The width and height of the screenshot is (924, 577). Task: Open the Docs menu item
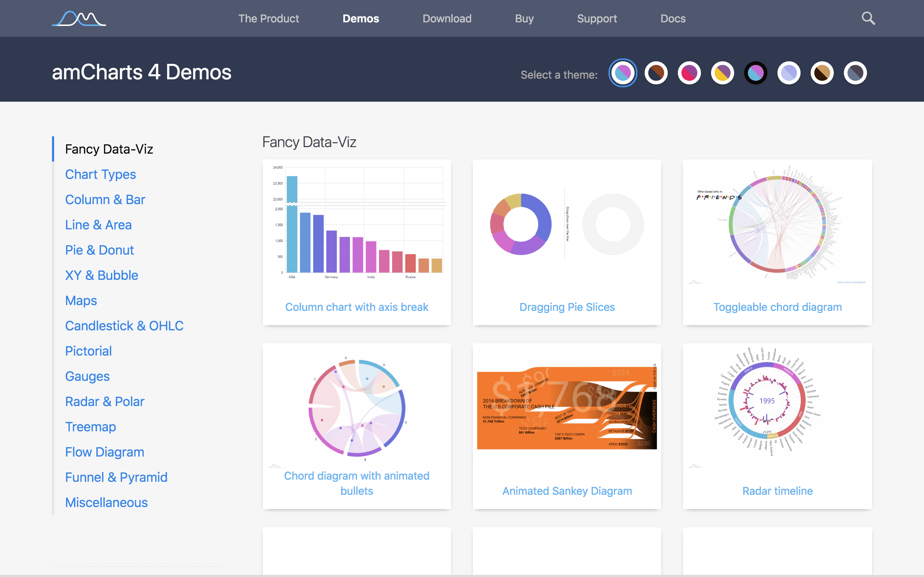point(673,18)
